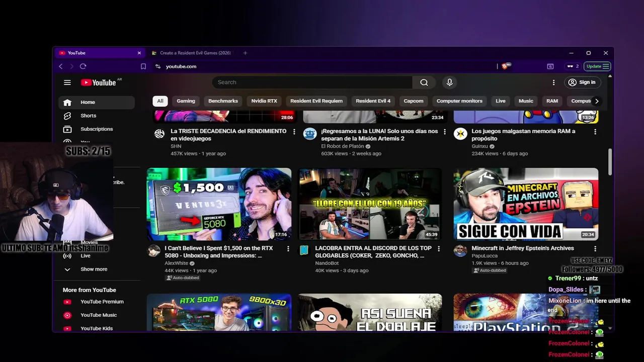Open options for Minecraft in Jeffrey Epstein's Archives
This screenshot has width=644, height=362.
(595, 249)
